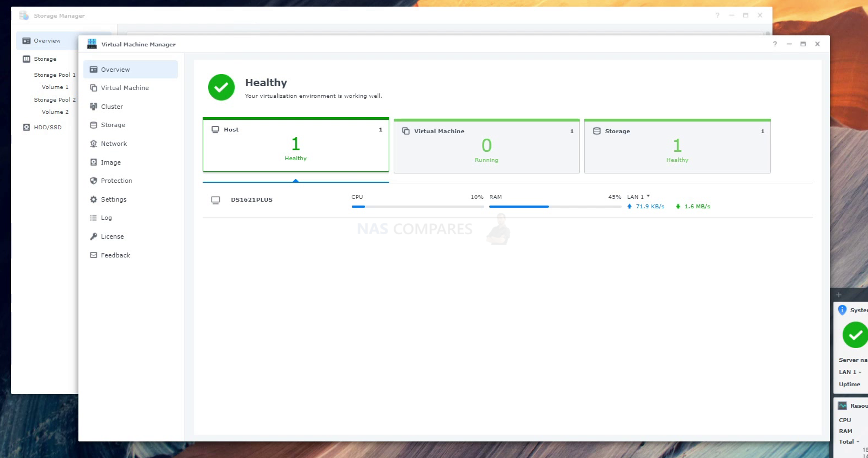The image size is (868, 458).
Task: Click the green check in System Health widget
Action: point(855,335)
